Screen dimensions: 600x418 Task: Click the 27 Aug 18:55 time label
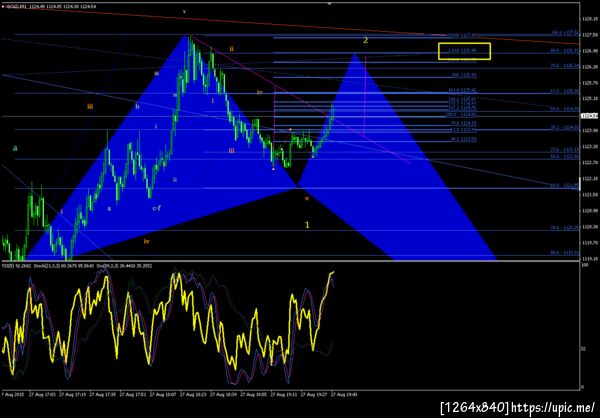pyautogui.click(x=255, y=394)
